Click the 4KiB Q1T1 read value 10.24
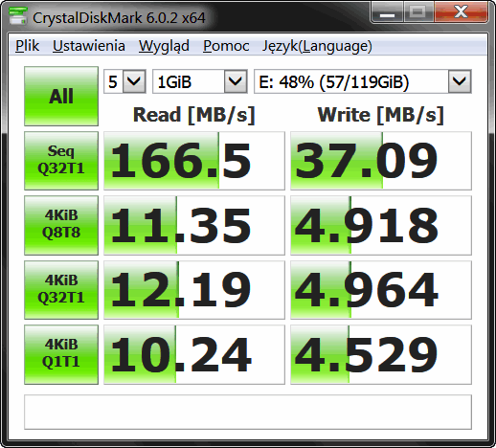496x448 pixels. 194,354
